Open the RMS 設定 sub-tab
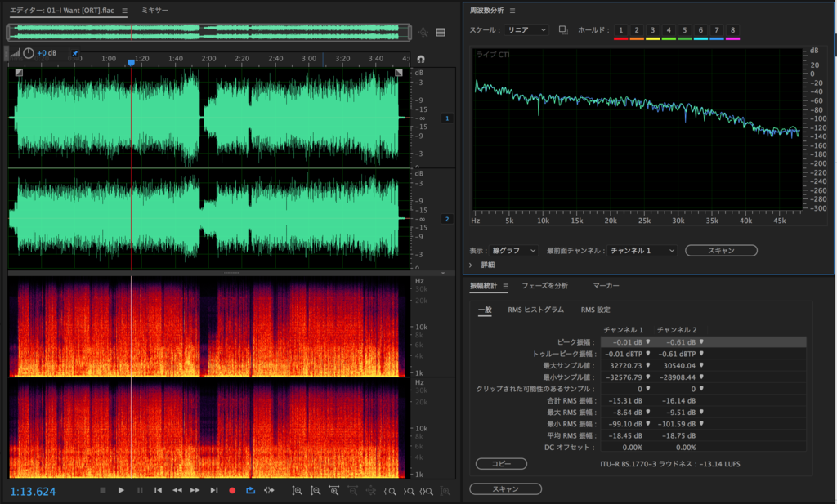 pos(595,310)
